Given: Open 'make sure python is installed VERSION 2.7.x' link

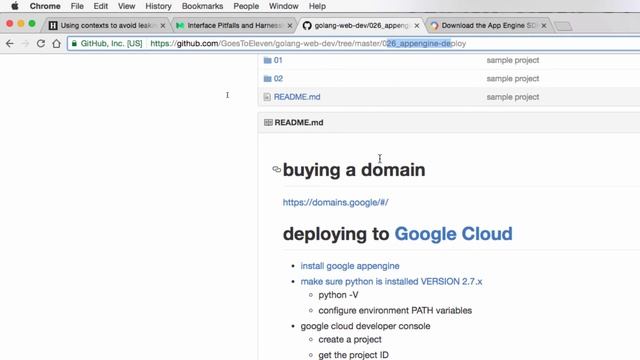Looking at the screenshot, I should 391,282.
